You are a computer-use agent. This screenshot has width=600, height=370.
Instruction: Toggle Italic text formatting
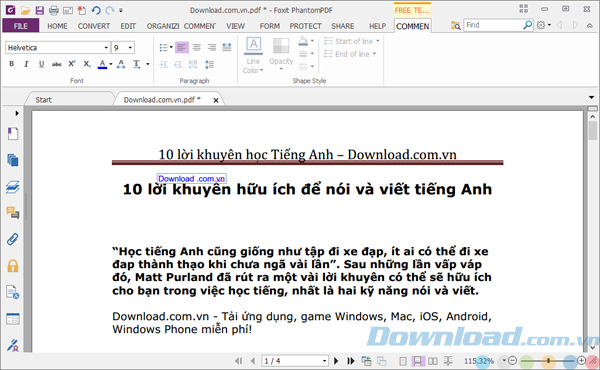click(x=26, y=64)
